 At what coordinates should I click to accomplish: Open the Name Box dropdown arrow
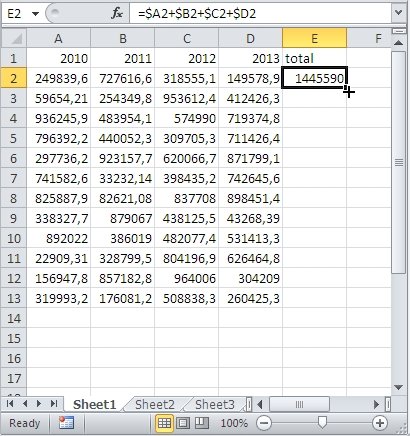(35, 14)
